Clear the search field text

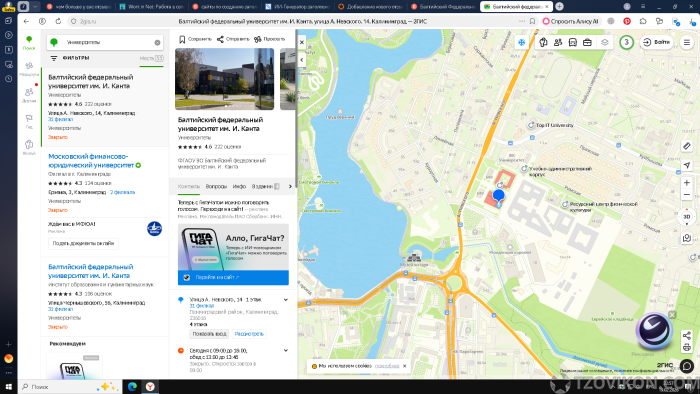pyautogui.click(x=157, y=43)
